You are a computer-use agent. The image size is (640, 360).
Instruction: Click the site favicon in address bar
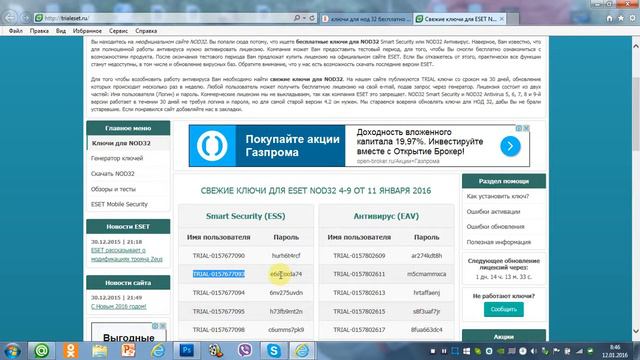pyautogui.click(x=39, y=18)
